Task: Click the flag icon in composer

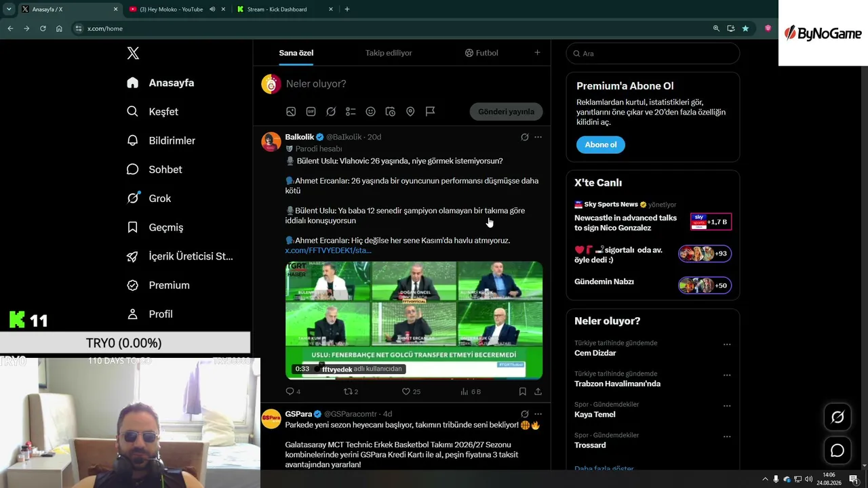Action: click(x=430, y=112)
